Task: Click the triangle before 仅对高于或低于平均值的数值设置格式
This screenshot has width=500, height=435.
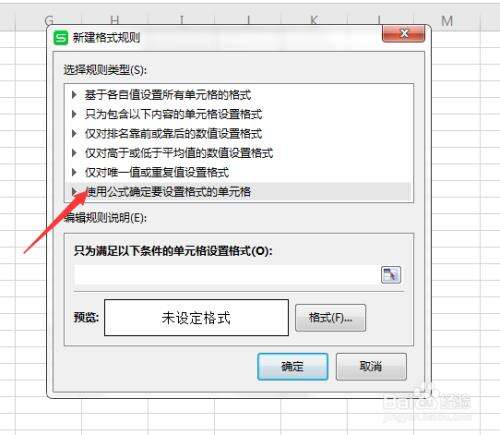Action: pyautogui.click(x=74, y=153)
